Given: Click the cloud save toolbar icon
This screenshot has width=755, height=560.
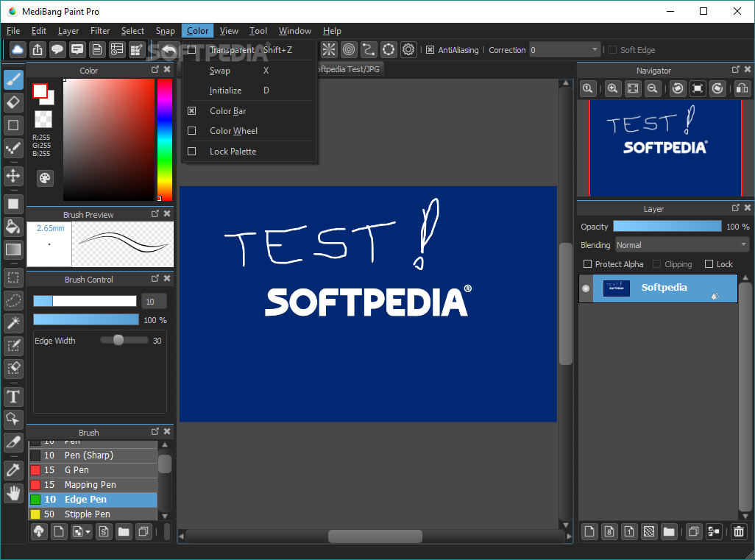Looking at the screenshot, I should coord(18,49).
